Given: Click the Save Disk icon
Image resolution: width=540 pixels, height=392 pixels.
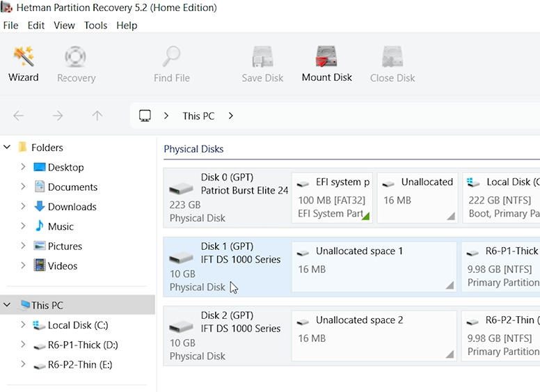Looking at the screenshot, I should click(262, 56).
